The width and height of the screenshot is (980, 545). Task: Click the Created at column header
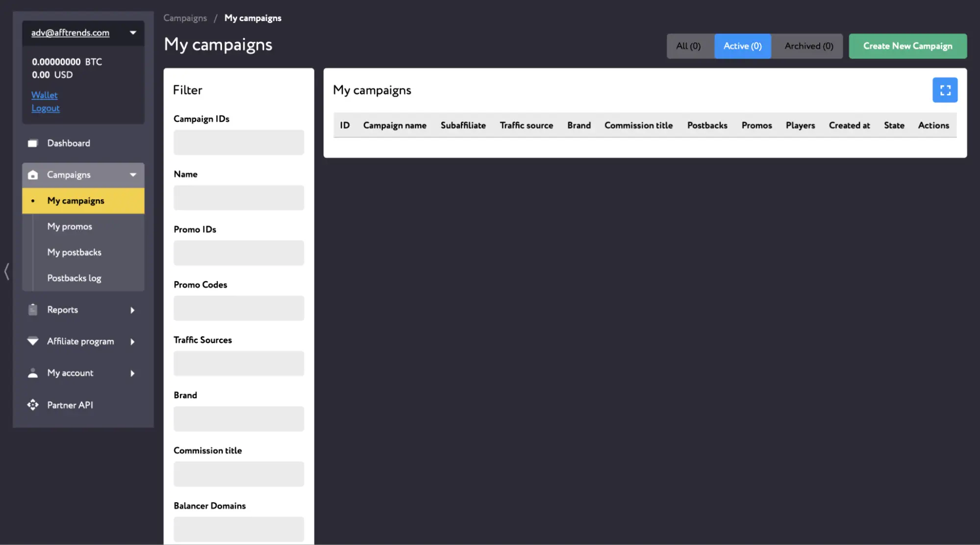(x=849, y=126)
